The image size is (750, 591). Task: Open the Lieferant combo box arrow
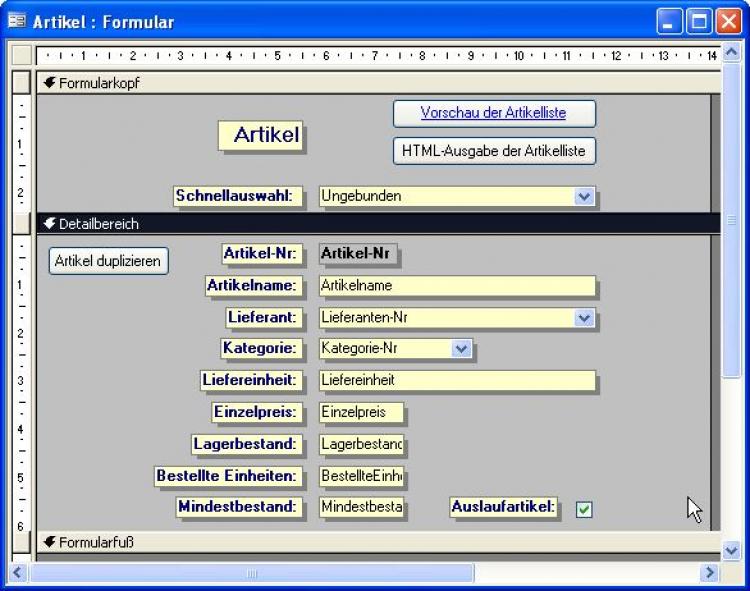pyautogui.click(x=585, y=318)
